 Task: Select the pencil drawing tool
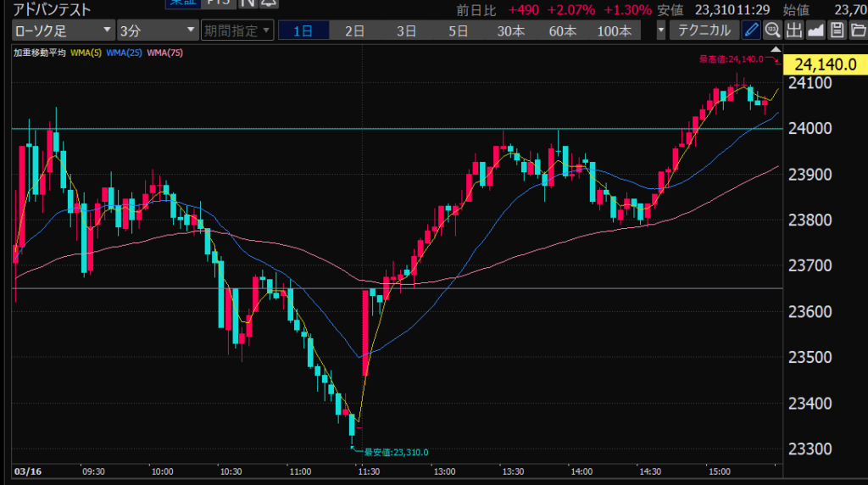pyautogui.click(x=751, y=31)
